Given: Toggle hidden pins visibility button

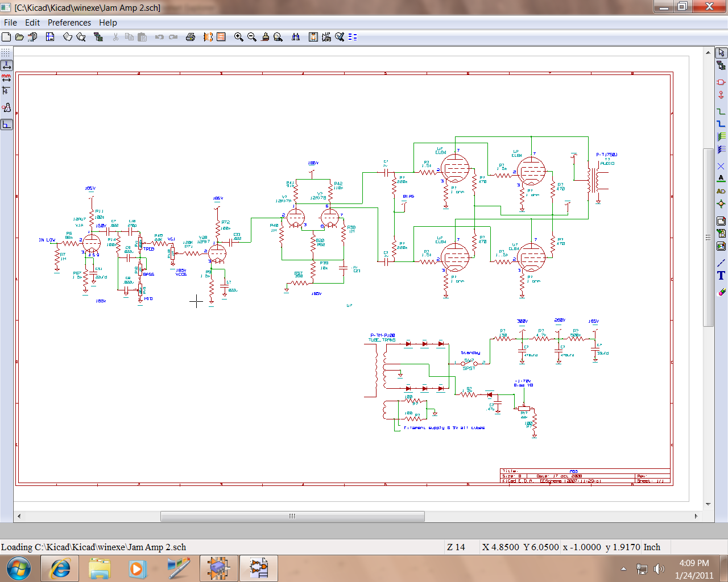Looking at the screenshot, I should [x=6, y=107].
